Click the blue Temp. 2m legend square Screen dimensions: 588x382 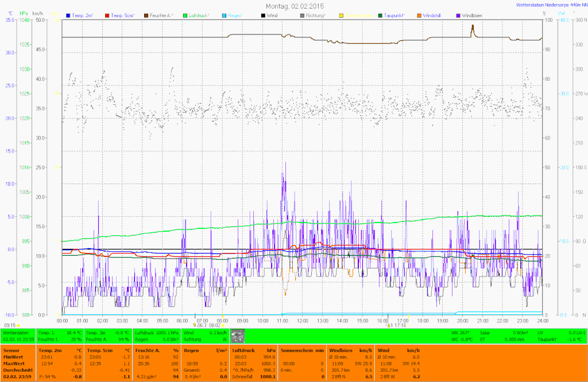point(69,15)
